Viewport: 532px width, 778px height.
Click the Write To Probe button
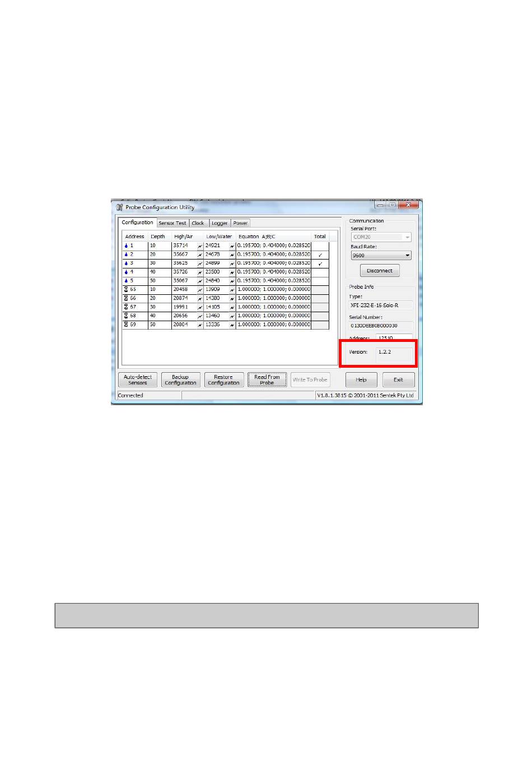point(310,380)
